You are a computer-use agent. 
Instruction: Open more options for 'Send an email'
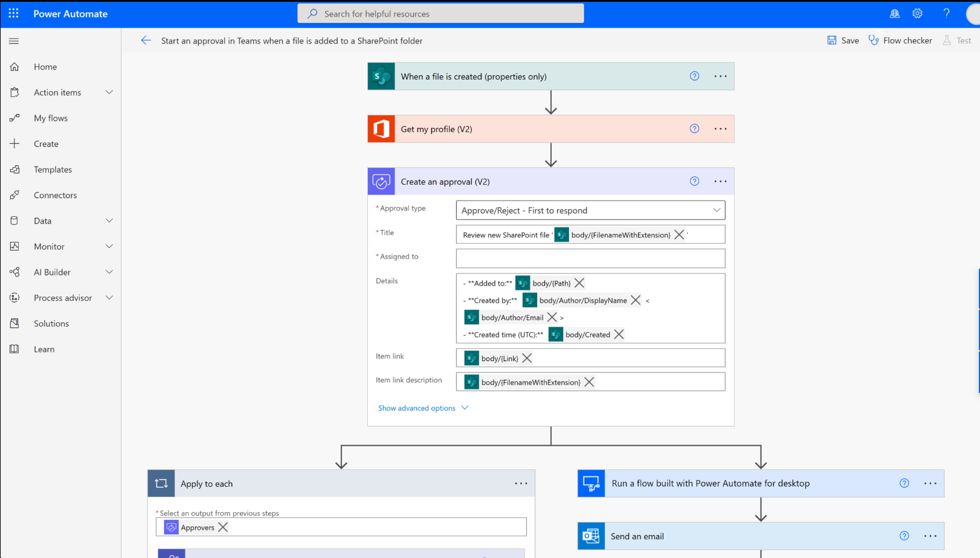point(930,536)
